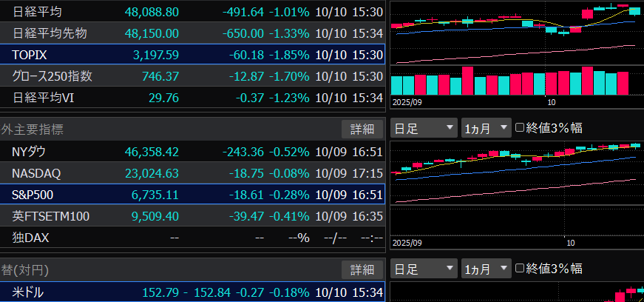Viewport: 644px width, 302px height.
Task: Select the NASDAQ row
Action: (x=192, y=173)
